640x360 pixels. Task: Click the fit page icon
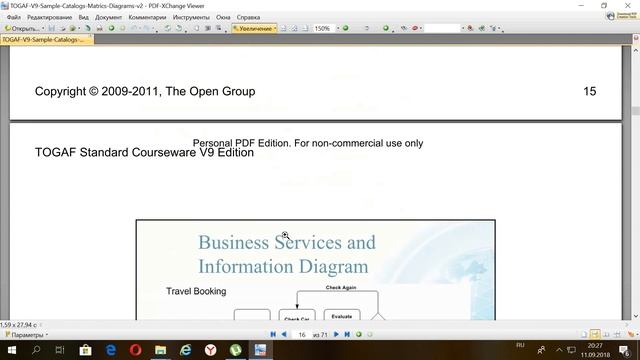point(294,28)
